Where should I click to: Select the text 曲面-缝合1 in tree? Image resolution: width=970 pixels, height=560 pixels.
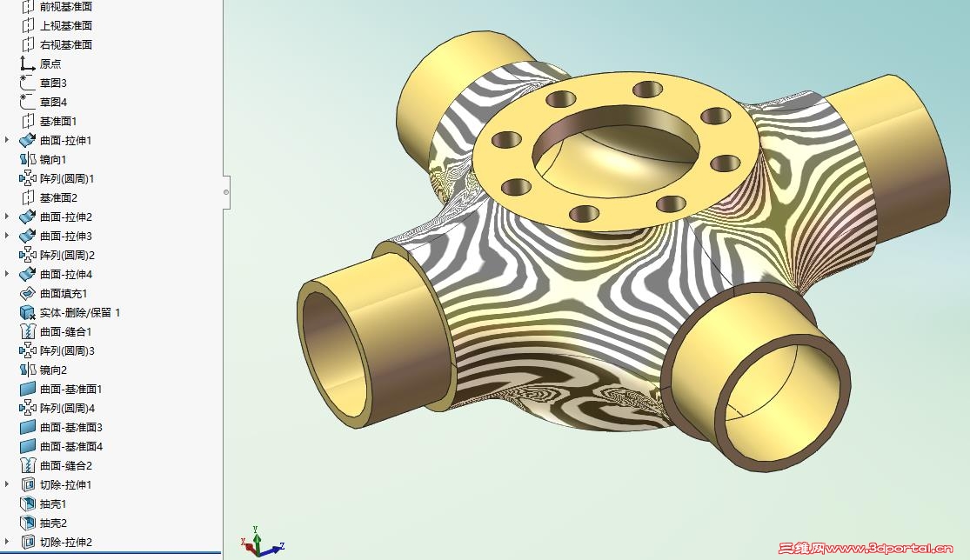[x=65, y=332]
